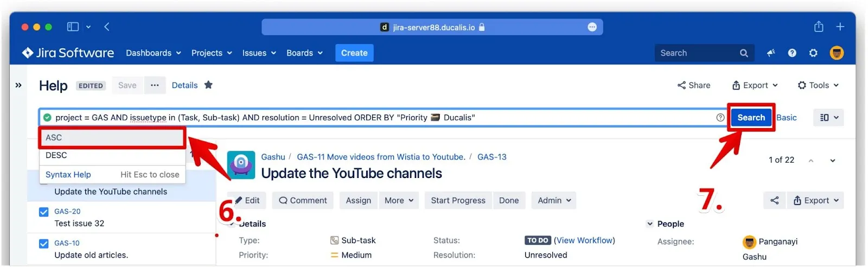Expand the sidebar with double chevron

[x=18, y=85]
